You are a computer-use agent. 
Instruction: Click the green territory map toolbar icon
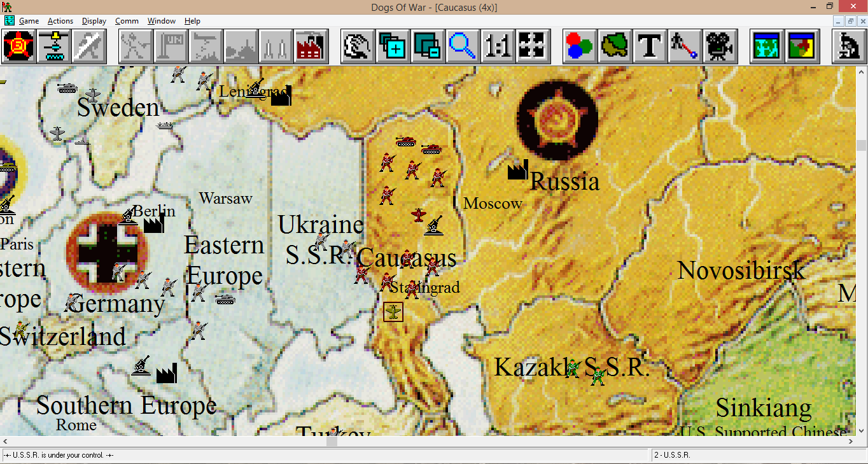coord(615,46)
